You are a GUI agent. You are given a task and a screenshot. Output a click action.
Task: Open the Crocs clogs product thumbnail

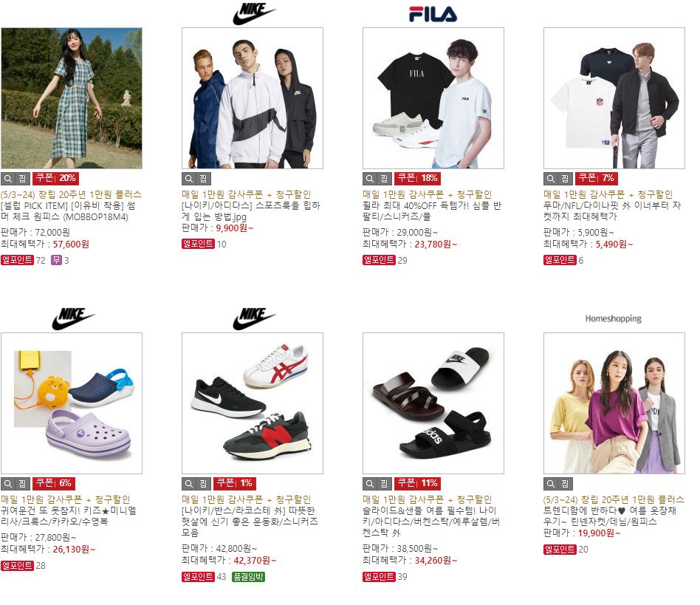pos(72,403)
